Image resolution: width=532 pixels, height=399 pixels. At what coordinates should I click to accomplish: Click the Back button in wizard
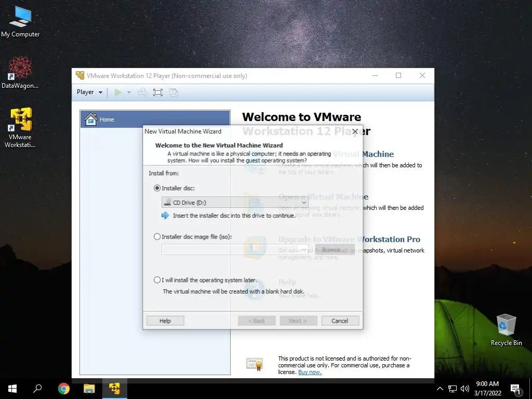click(257, 321)
